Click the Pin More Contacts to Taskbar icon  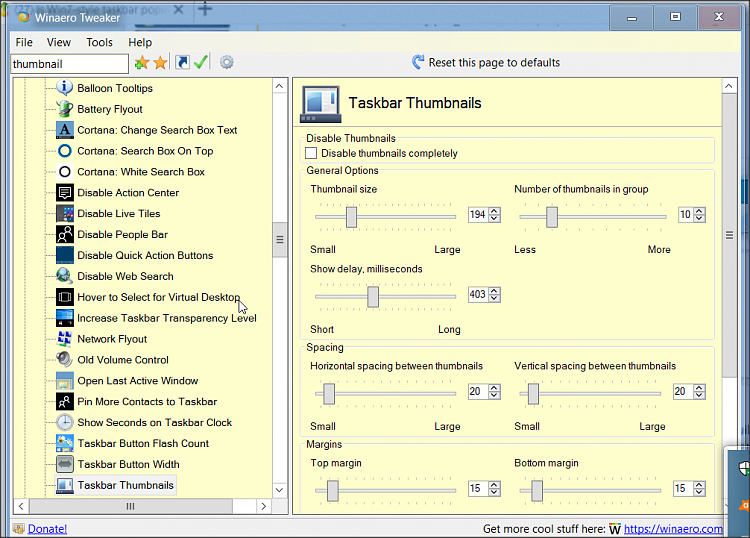(x=65, y=402)
